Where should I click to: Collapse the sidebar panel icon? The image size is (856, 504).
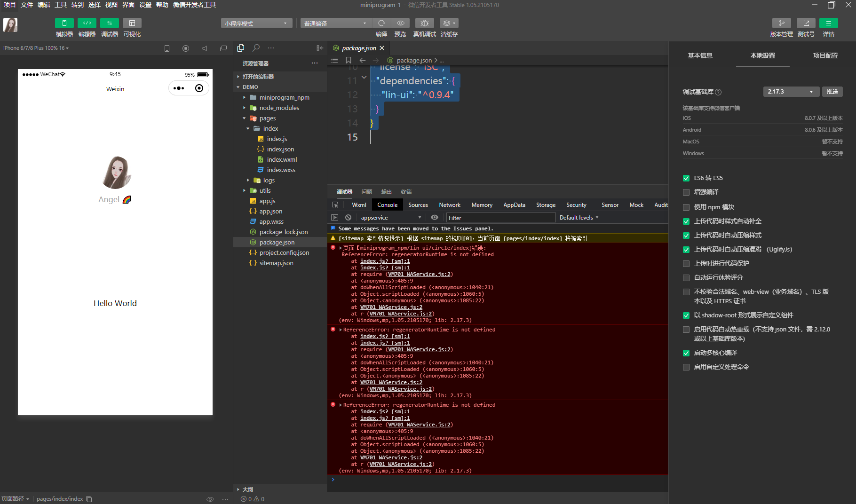[x=320, y=48]
